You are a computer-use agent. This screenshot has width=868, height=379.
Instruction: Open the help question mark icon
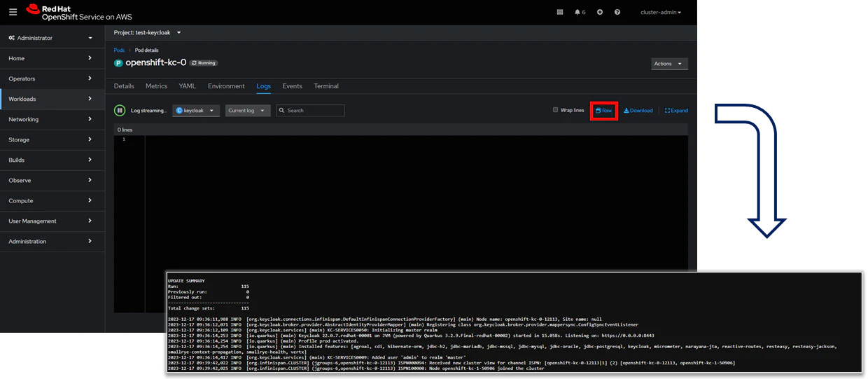(617, 12)
